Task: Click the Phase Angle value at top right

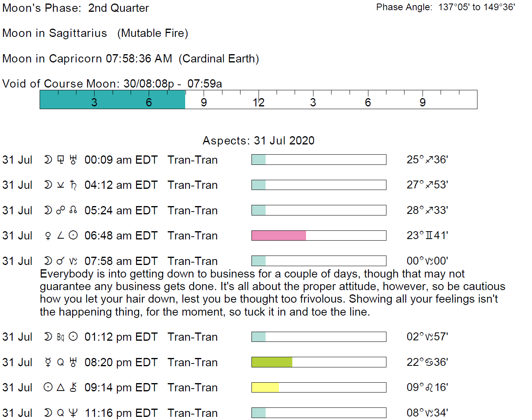Action: point(476,7)
